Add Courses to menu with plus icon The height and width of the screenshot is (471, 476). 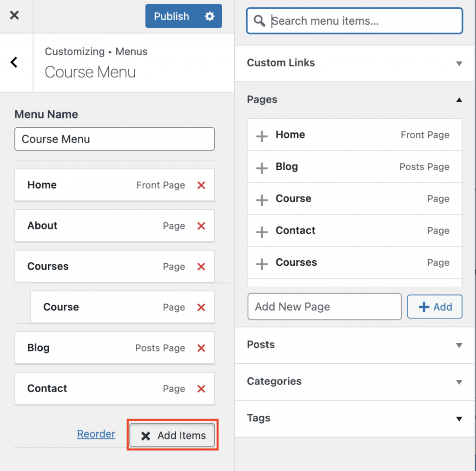(261, 262)
